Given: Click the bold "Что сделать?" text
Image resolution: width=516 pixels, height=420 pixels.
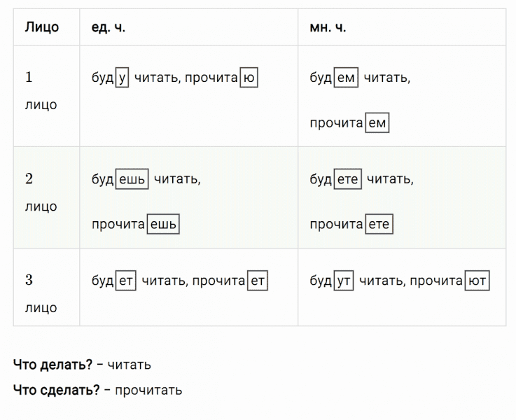Looking at the screenshot, I should 56,390.
